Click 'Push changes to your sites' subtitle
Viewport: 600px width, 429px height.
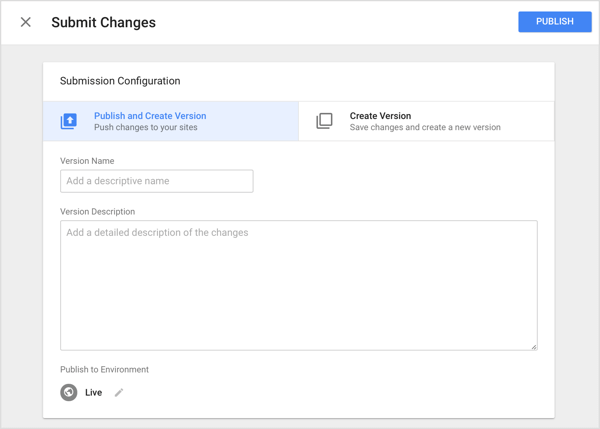pyautogui.click(x=146, y=127)
